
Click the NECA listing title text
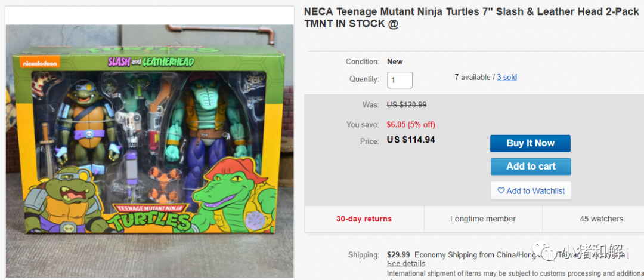coord(472,18)
